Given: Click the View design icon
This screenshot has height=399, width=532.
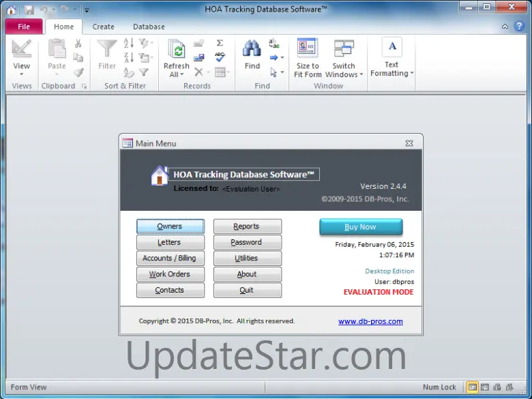Looking at the screenshot, I should pyautogui.click(x=21, y=48).
